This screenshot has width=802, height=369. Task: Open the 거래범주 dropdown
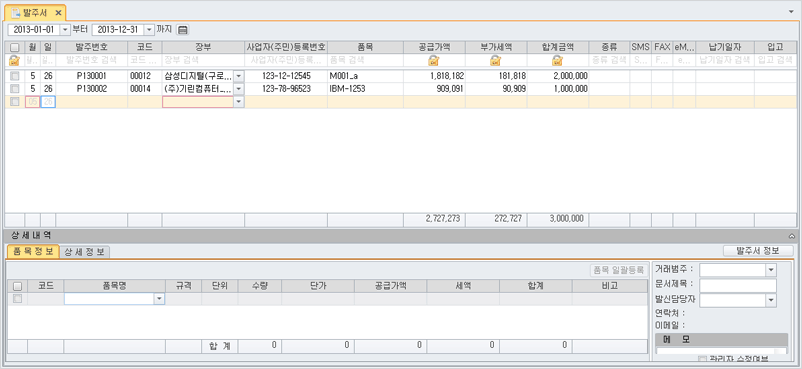pyautogui.click(x=771, y=270)
